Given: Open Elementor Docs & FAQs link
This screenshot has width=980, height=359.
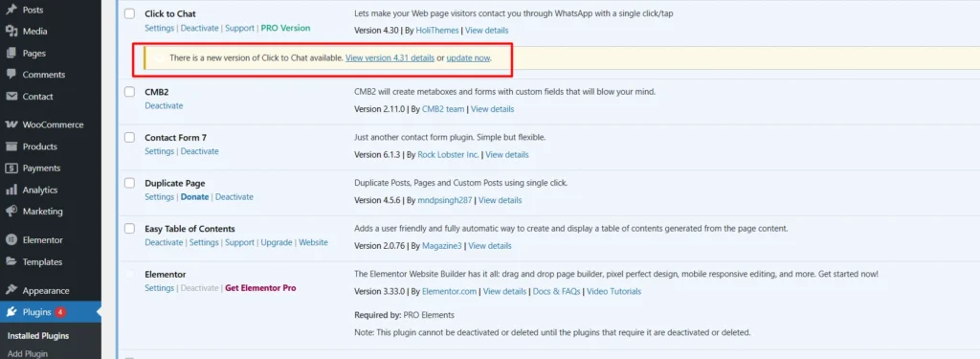Looking at the screenshot, I should [x=556, y=291].
